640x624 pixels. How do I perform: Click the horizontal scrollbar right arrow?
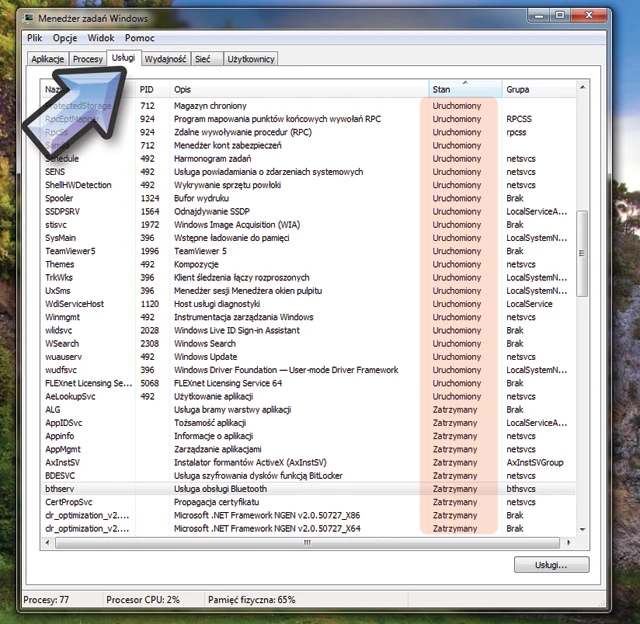pyautogui.click(x=569, y=543)
